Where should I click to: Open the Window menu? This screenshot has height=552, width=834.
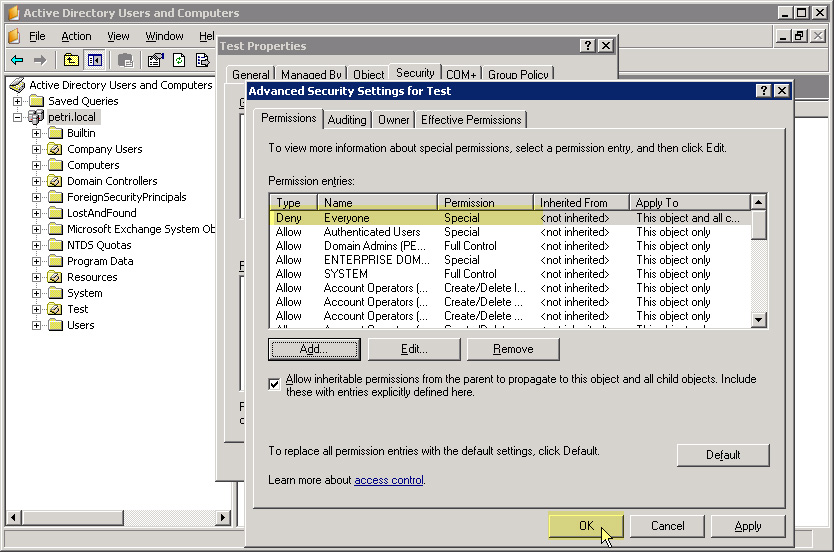(x=164, y=36)
